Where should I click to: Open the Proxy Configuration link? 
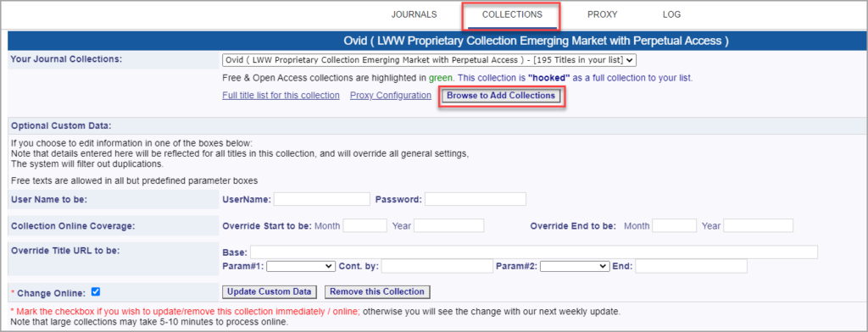pos(390,95)
